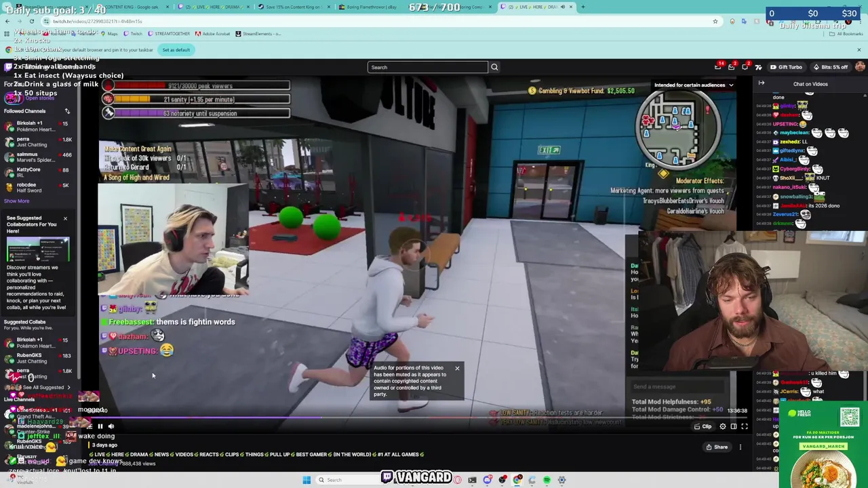
Task: Open the suggested collaborators thumbnail
Action: [38, 249]
